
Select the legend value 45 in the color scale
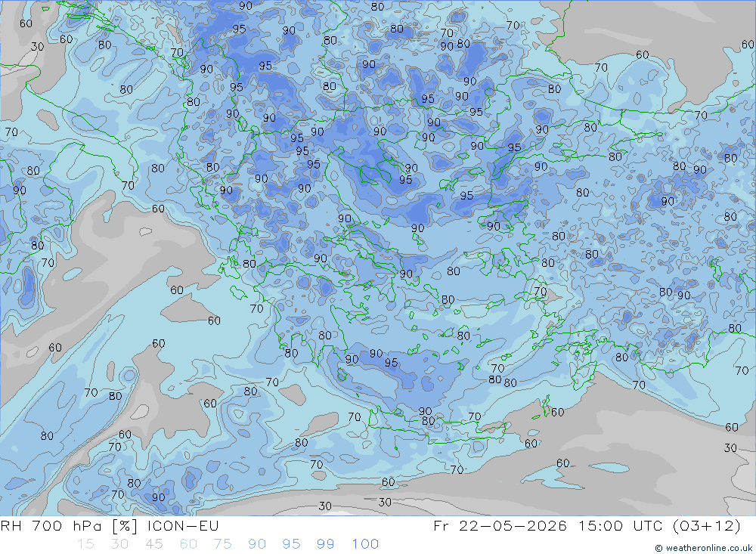(154, 544)
